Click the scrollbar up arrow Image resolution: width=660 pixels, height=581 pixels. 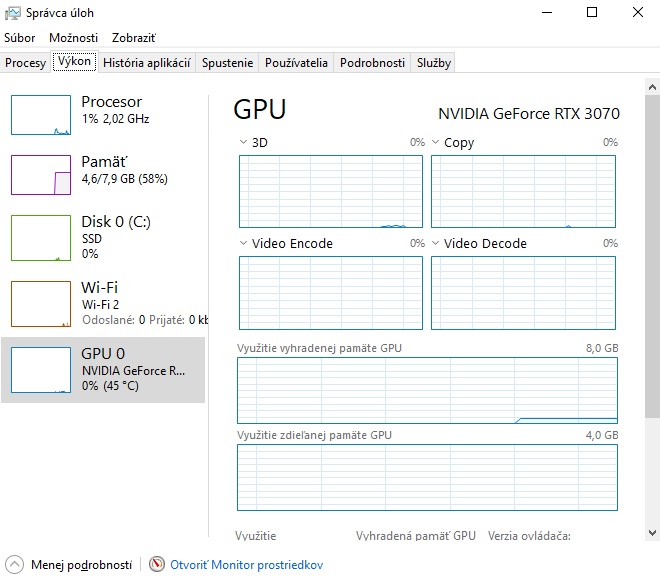pos(652,87)
